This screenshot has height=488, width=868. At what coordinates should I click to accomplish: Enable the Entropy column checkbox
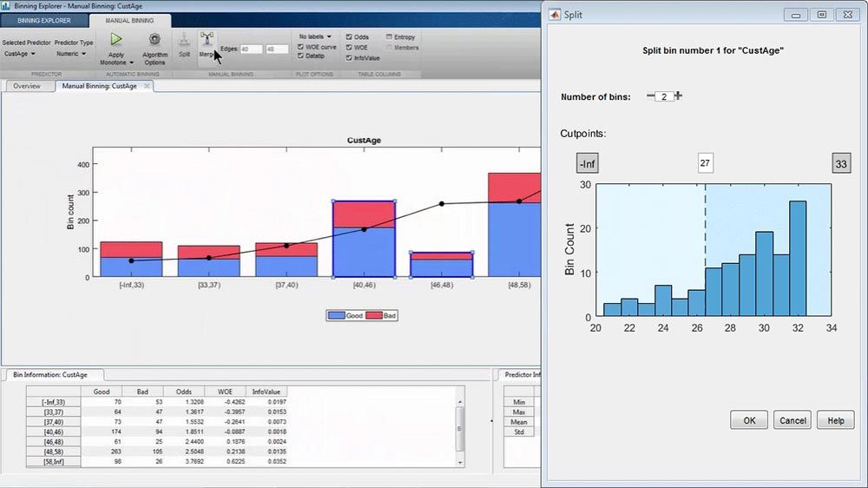tap(389, 37)
